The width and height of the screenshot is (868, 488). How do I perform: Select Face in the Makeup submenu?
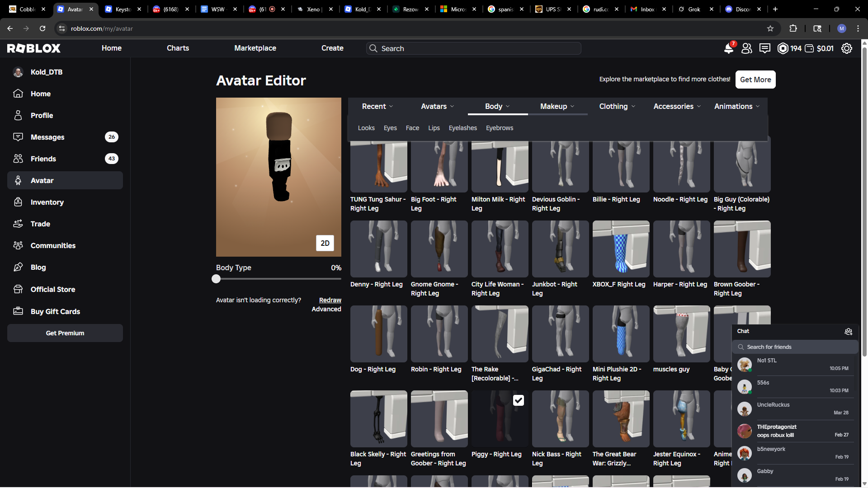tap(412, 128)
